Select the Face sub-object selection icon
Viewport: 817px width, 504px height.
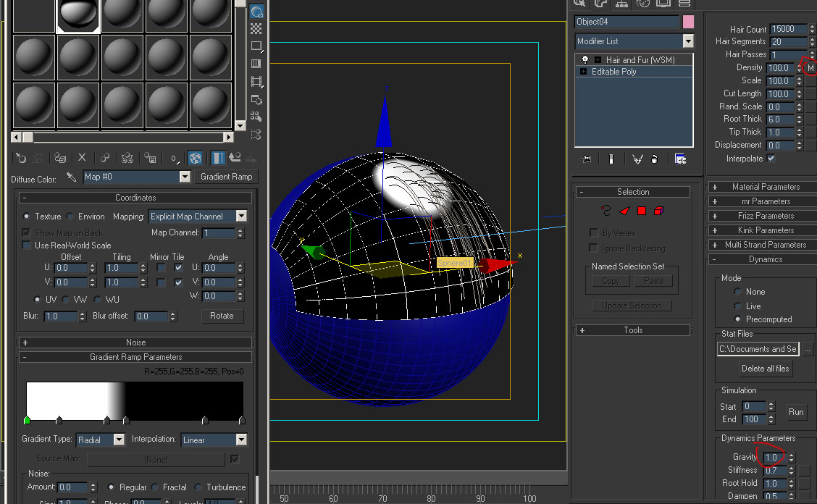624,211
